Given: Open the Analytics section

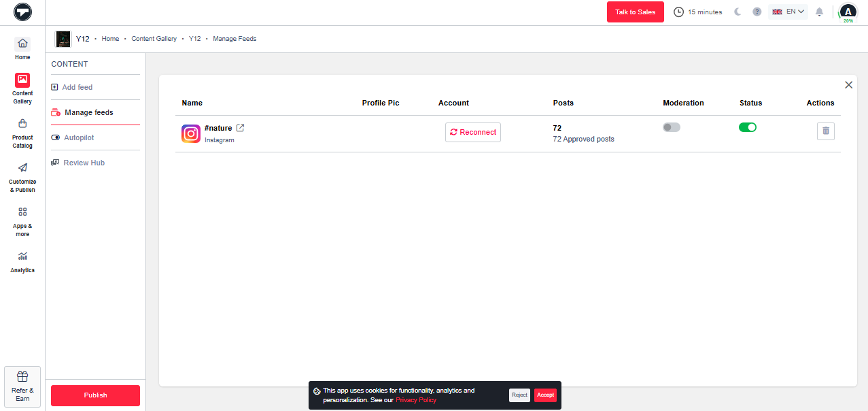Looking at the screenshot, I should pyautogui.click(x=22, y=257).
